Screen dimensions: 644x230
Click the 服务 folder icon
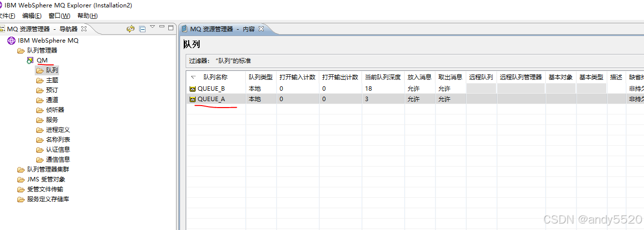pos(40,120)
